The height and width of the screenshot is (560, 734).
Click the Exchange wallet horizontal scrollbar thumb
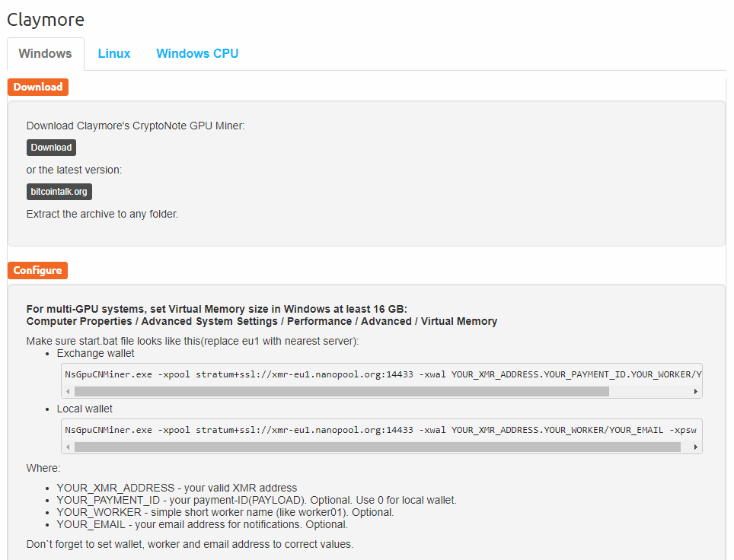(342, 392)
